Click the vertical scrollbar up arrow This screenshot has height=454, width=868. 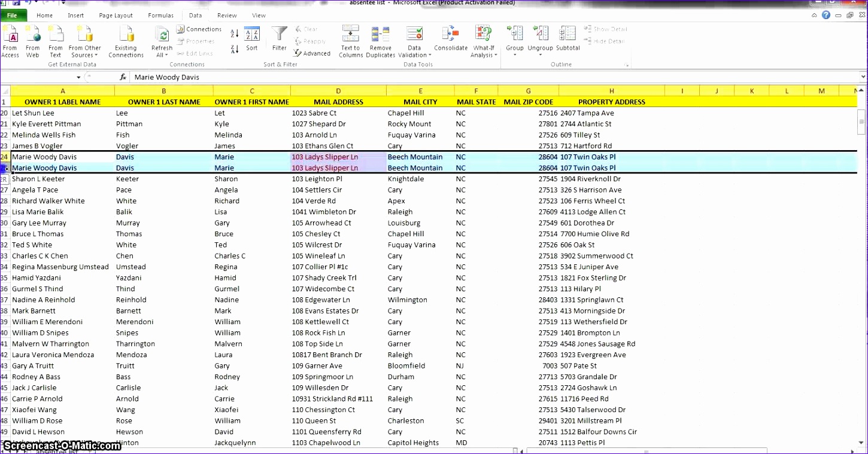pyautogui.click(x=861, y=89)
